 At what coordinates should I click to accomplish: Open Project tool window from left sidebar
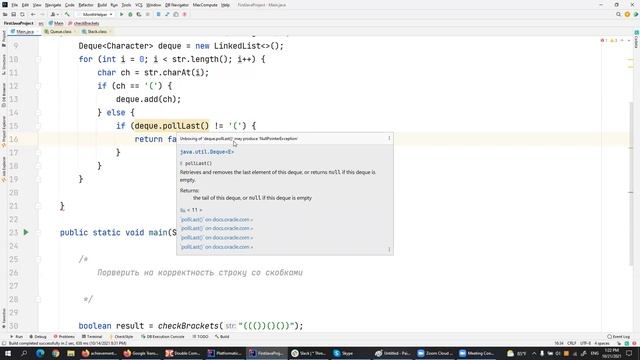click(4, 38)
